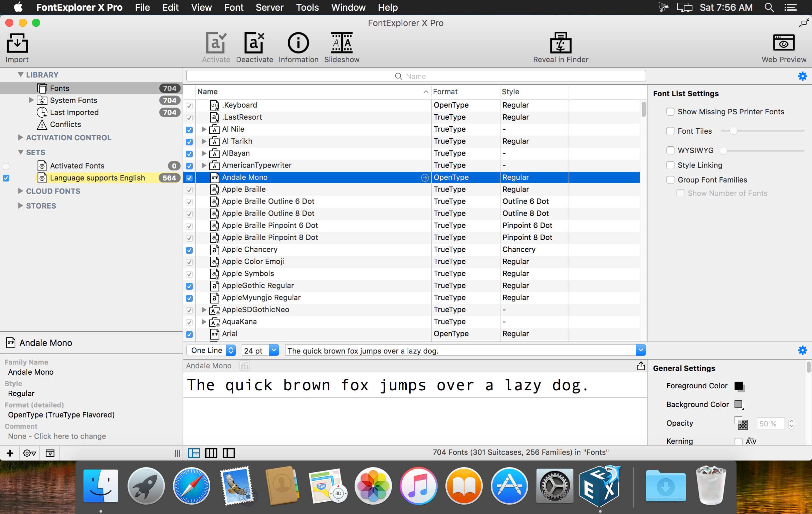The height and width of the screenshot is (514, 812).
Task: Click None comment to change font comment
Action: coord(57,435)
